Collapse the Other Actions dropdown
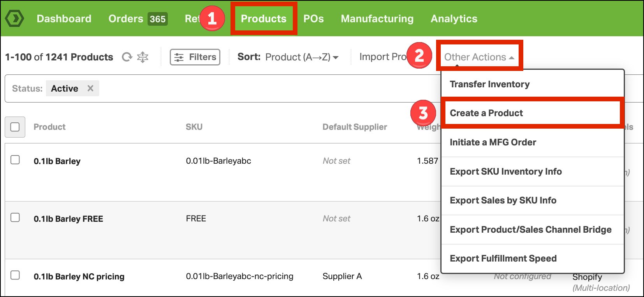Image resolution: width=644 pixels, height=297 pixels. (x=479, y=57)
